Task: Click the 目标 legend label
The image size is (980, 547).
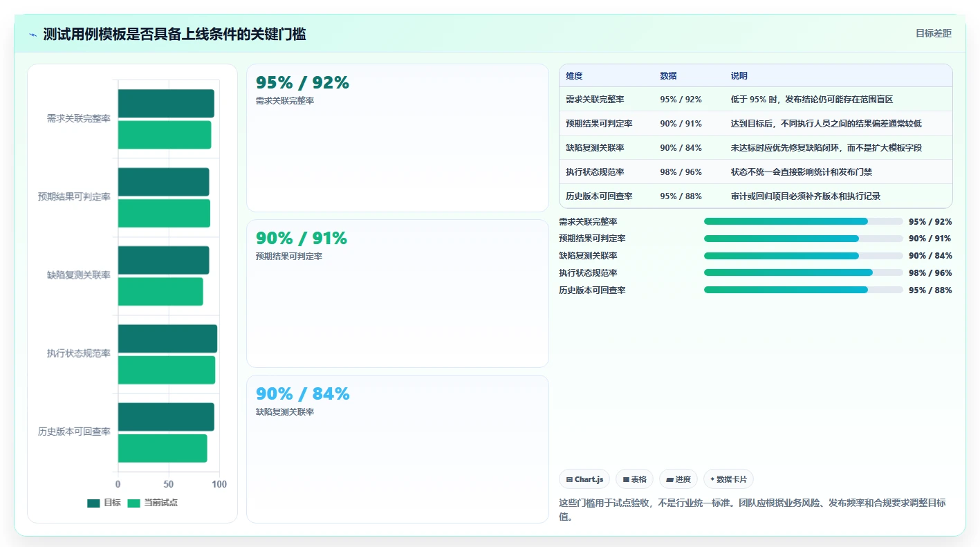Action: (x=112, y=503)
